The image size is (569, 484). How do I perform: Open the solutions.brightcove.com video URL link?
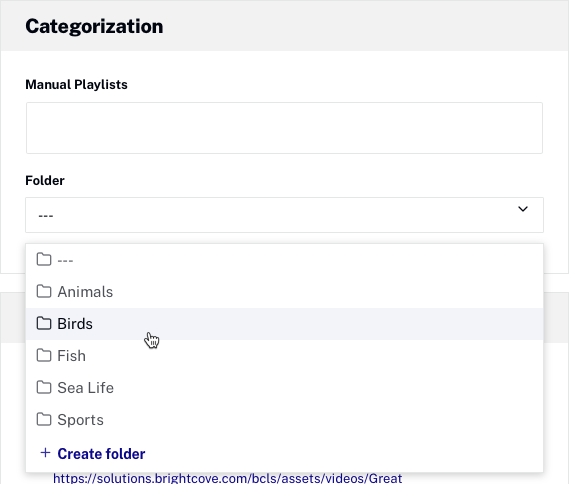[228, 478]
